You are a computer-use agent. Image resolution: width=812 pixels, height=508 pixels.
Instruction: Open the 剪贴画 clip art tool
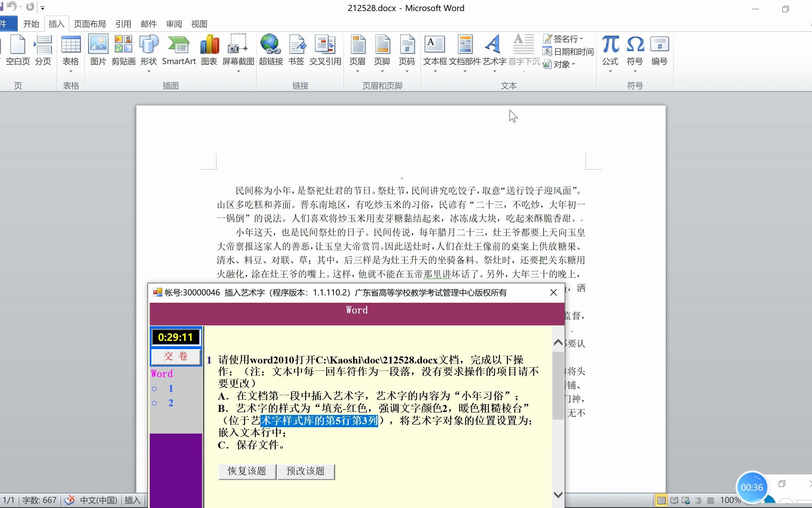tap(123, 50)
